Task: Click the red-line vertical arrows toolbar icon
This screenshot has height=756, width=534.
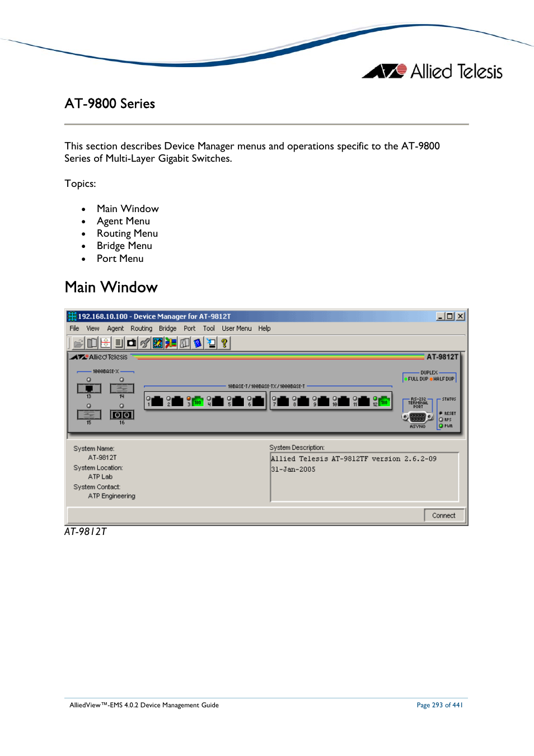Action: [x=105, y=343]
